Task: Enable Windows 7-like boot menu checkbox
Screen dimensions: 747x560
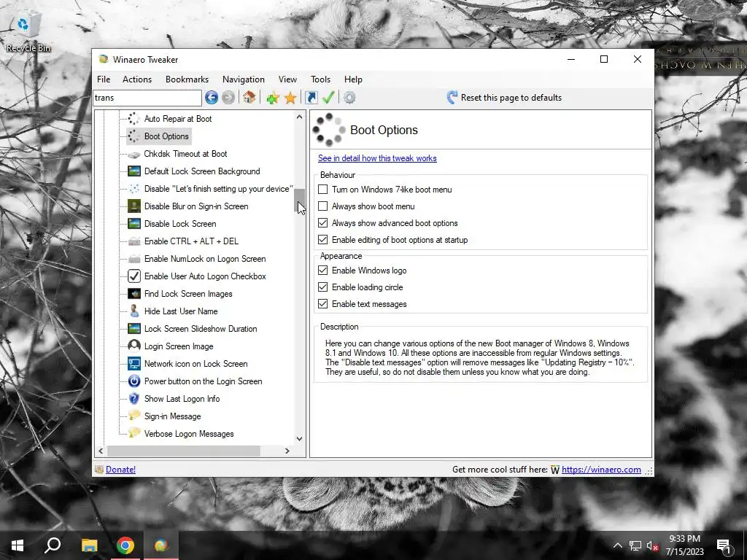Action: click(323, 190)
